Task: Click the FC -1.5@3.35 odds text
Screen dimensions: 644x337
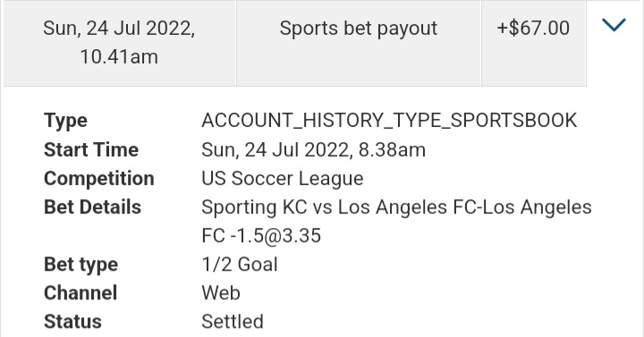Action: click(x=261, y=236)
